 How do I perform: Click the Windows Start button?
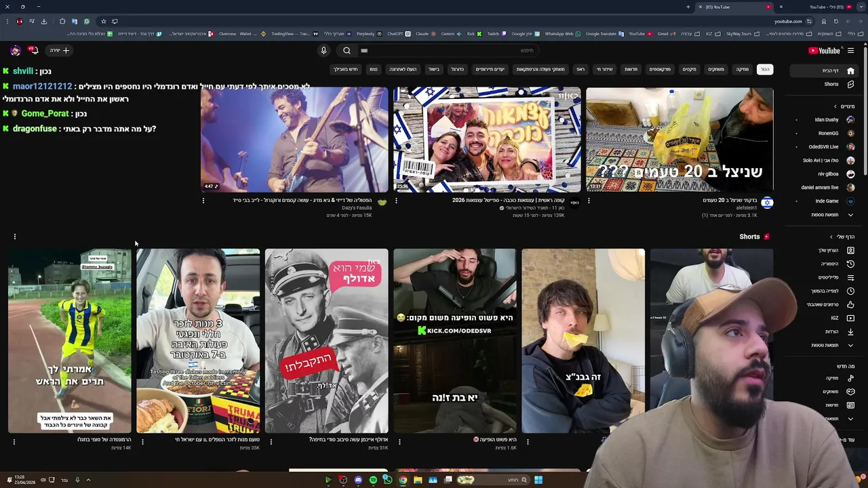click(538, 480)
